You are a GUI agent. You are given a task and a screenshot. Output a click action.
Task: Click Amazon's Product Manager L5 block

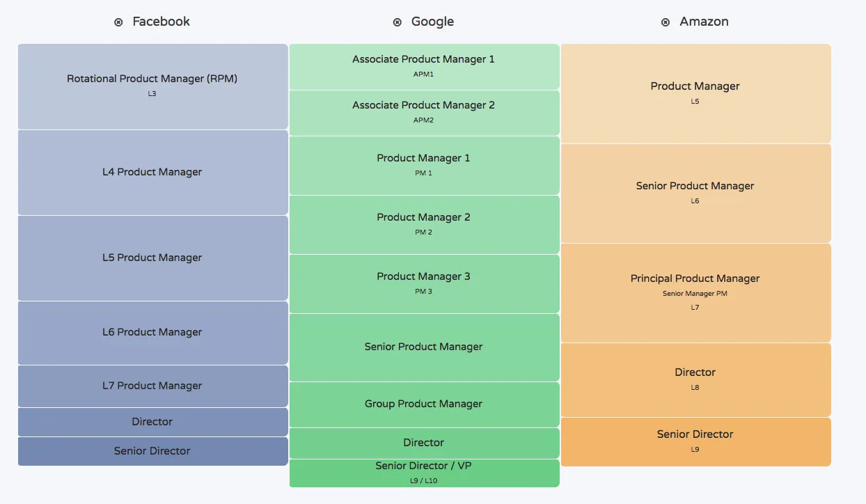tap(695, 93)
